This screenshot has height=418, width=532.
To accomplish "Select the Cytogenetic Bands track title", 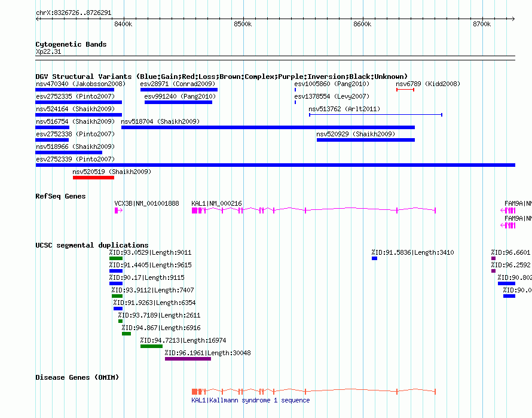I will (71, 44).
